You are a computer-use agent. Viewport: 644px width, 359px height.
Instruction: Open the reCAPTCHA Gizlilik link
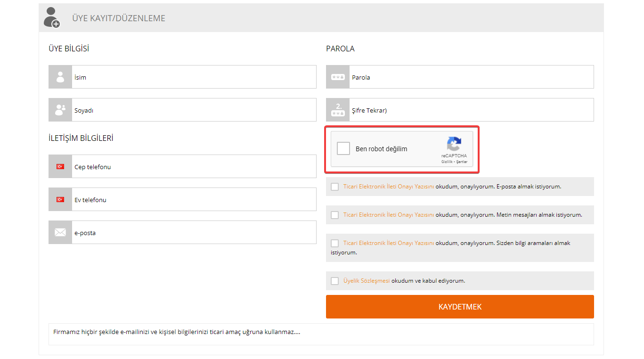coord(447,162)
